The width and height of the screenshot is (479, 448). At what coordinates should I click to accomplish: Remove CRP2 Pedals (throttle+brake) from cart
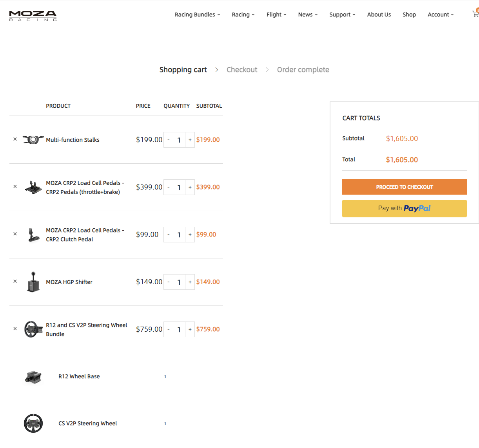(15, 186)
